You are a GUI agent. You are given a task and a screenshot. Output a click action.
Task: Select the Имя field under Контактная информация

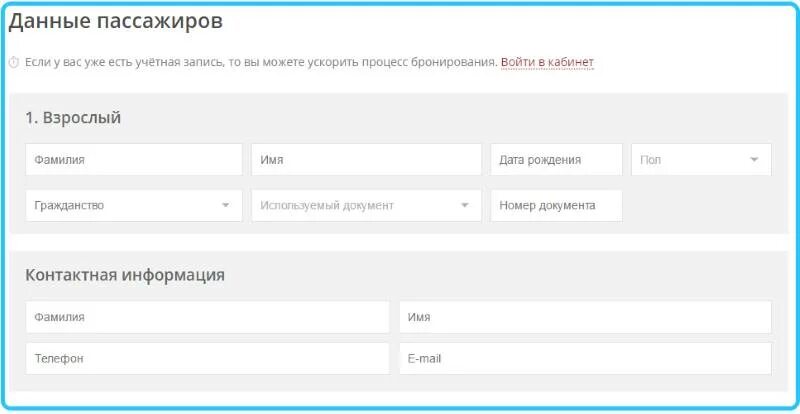pos(585,317)
